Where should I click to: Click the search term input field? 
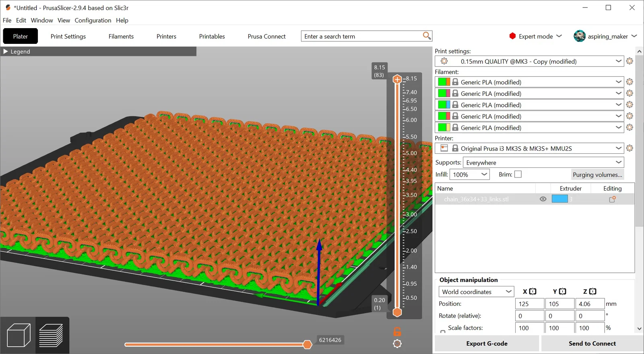point(362,36)
